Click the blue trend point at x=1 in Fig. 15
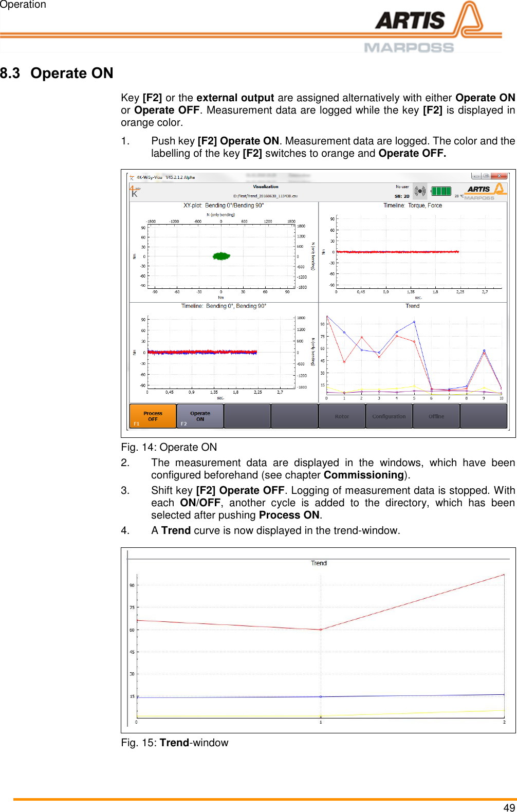This screenshot has height=812, width=517. 321,697
